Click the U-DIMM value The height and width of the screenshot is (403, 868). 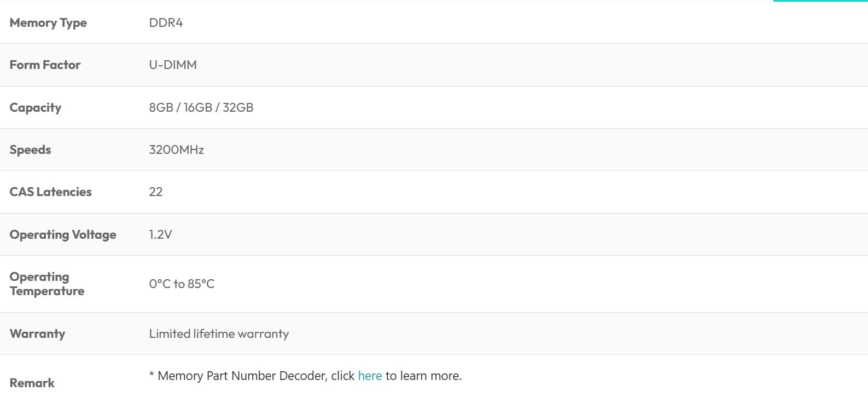click(173, 65)
